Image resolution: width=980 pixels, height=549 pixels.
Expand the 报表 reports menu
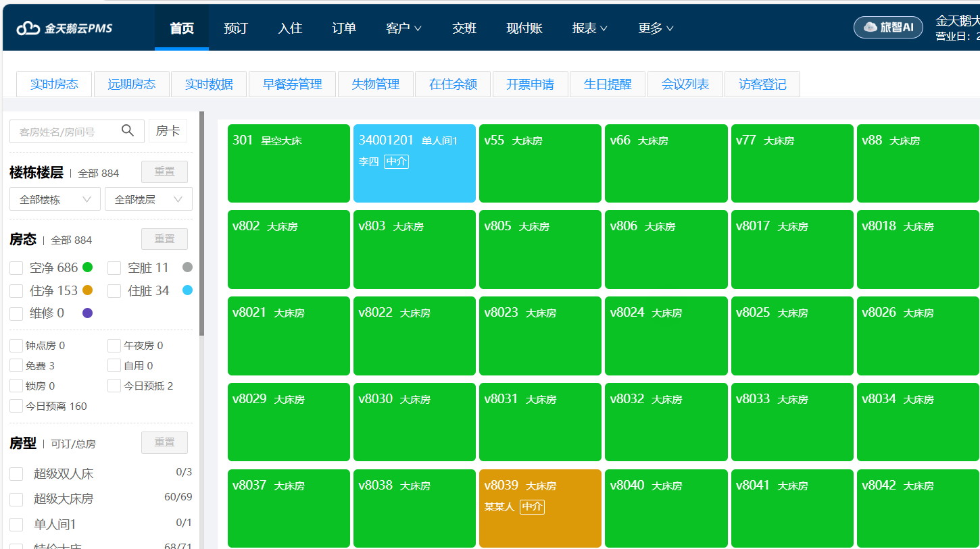[589, 28]
